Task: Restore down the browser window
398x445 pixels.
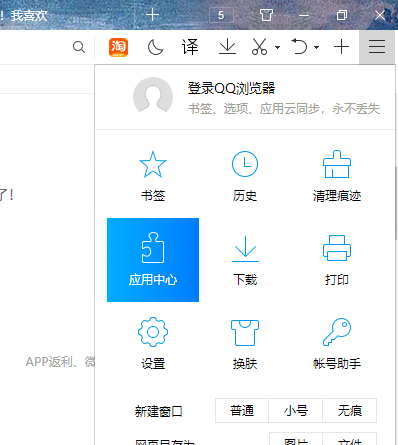Action: 342,15
